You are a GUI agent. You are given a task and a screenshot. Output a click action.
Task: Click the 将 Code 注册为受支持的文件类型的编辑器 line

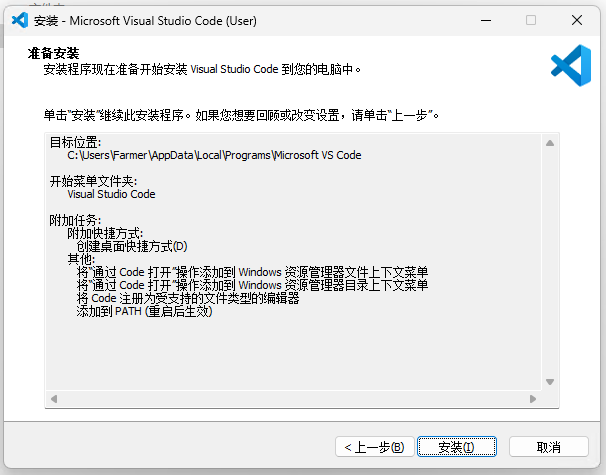(x=188, y=298)
